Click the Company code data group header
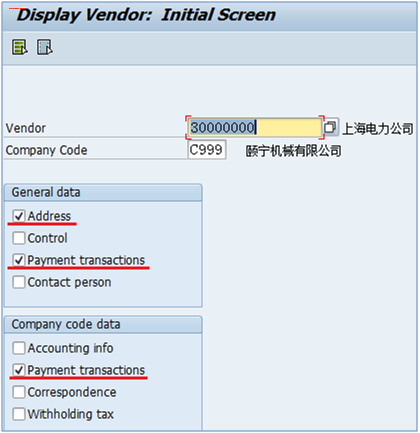The height and width of the screenshot is (433, 420). click(x=103, y=324)
